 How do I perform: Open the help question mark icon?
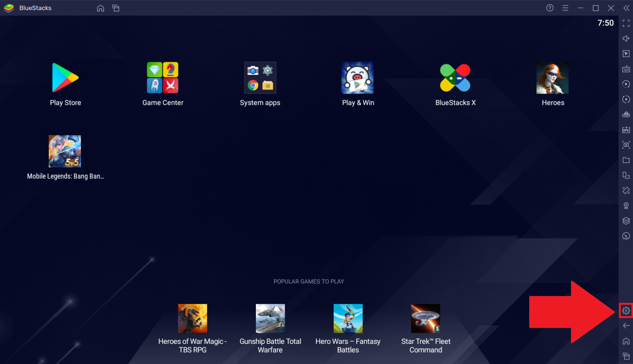coord(550,8)
